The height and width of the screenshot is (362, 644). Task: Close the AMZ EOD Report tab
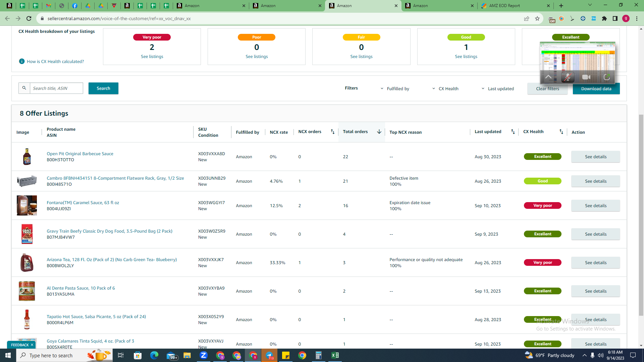click(x=548, y=6)
